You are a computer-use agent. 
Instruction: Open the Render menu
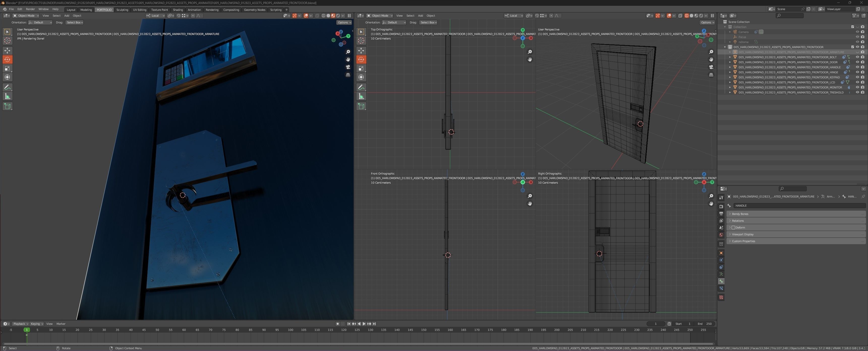[x=30, y=9]
